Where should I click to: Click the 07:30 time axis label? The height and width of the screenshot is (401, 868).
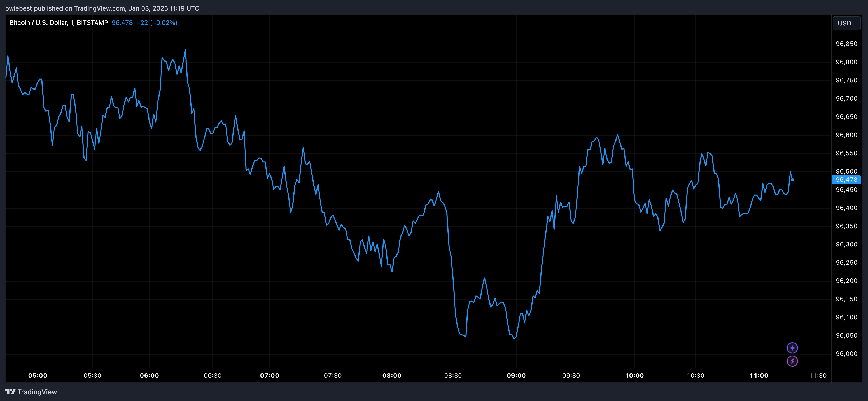pyautogui.click(x=333, y=375)
